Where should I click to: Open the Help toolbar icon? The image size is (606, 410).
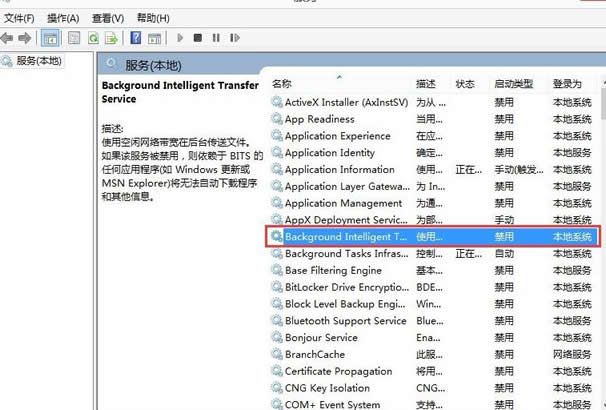(x=136, y=38)
